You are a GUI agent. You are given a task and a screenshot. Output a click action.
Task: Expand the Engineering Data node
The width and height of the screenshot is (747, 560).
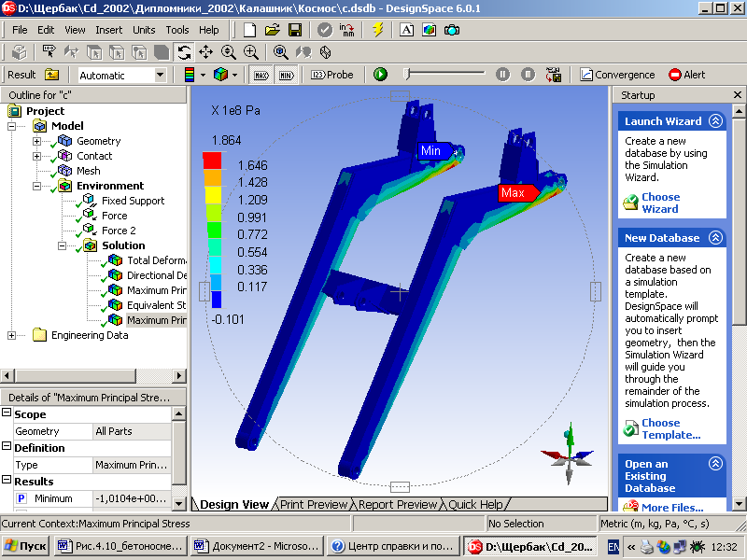(12, 335)
